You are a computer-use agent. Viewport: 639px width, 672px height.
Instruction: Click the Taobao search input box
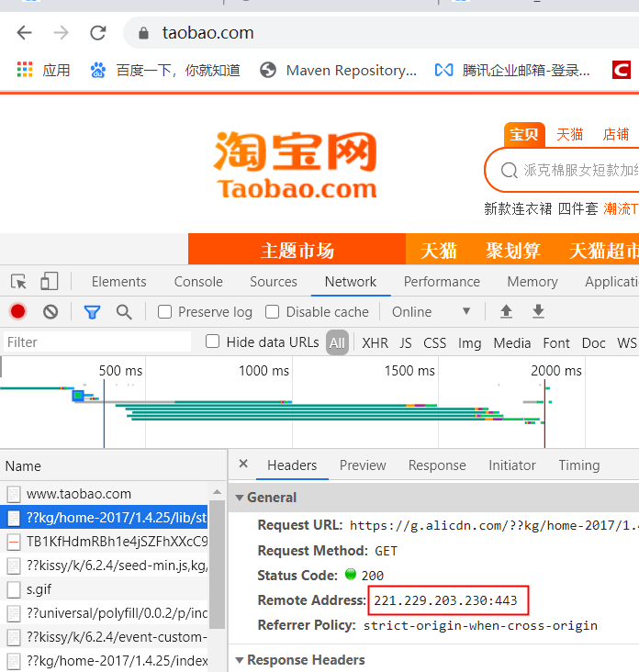point(562,170)
